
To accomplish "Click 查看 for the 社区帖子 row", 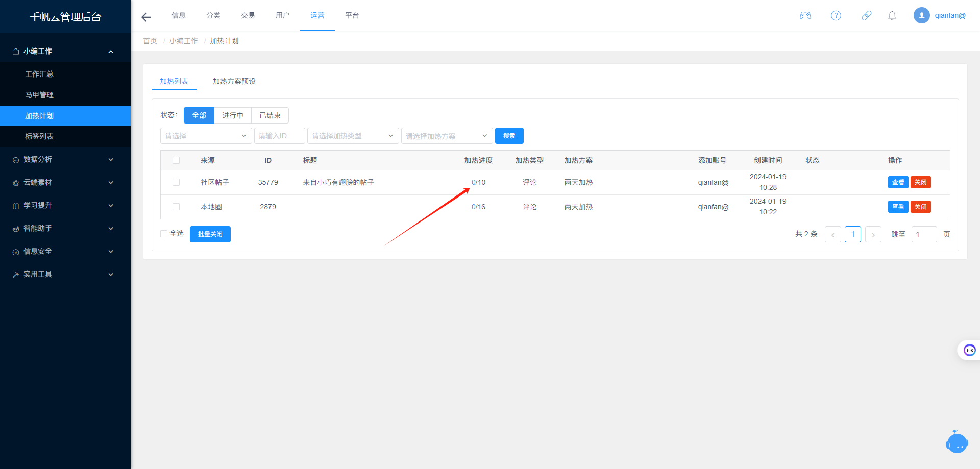I will [x=898, y=182].
